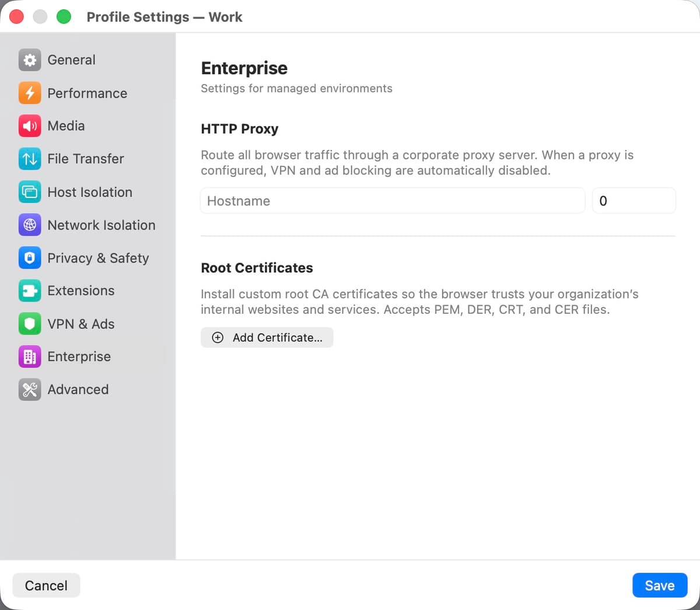Click the Enterprise building icon
The height and width of the screenshot is (610, 700).
click(30, 357)
